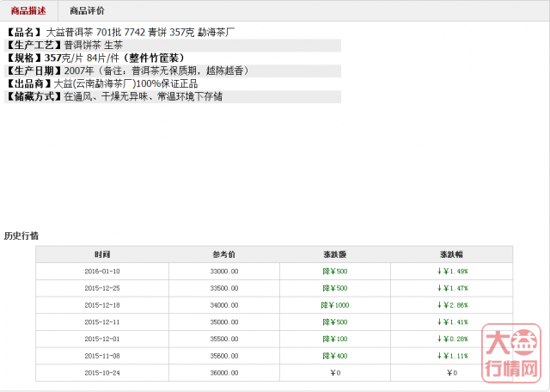Screen dimensions: 550x392
Task: Click the 涨跌幅 column header
Action: [x=451, y=254]
